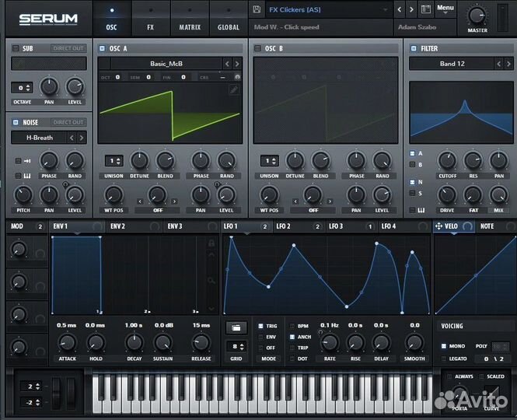Enable LFO TRIG mode
This screenshot has height=420, width=517.
point(260,326)
